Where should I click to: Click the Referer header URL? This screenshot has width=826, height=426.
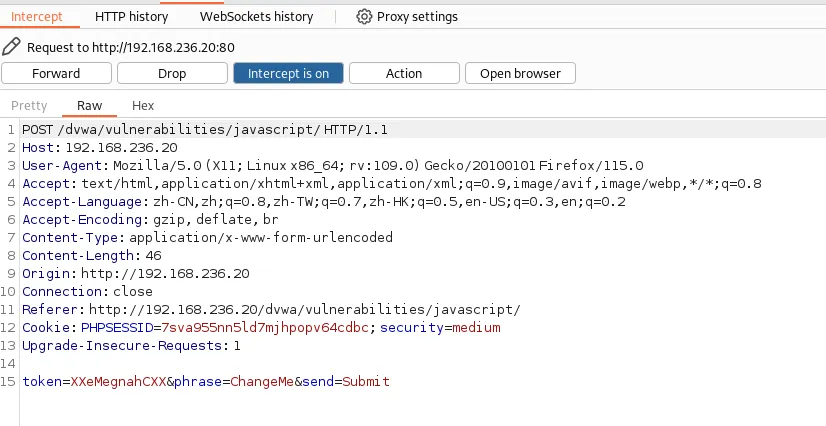(301, 309)
